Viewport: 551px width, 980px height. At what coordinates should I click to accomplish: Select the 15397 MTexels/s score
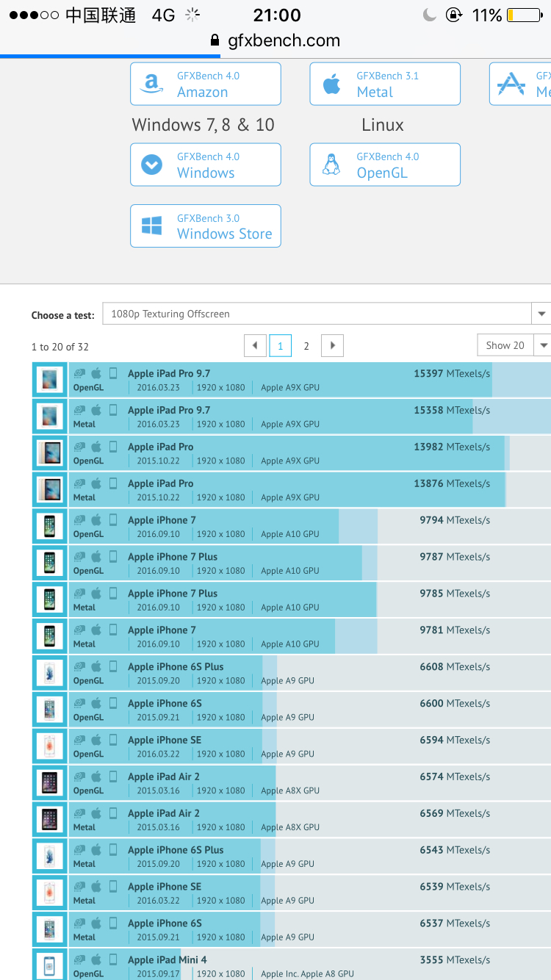(452, 373)
